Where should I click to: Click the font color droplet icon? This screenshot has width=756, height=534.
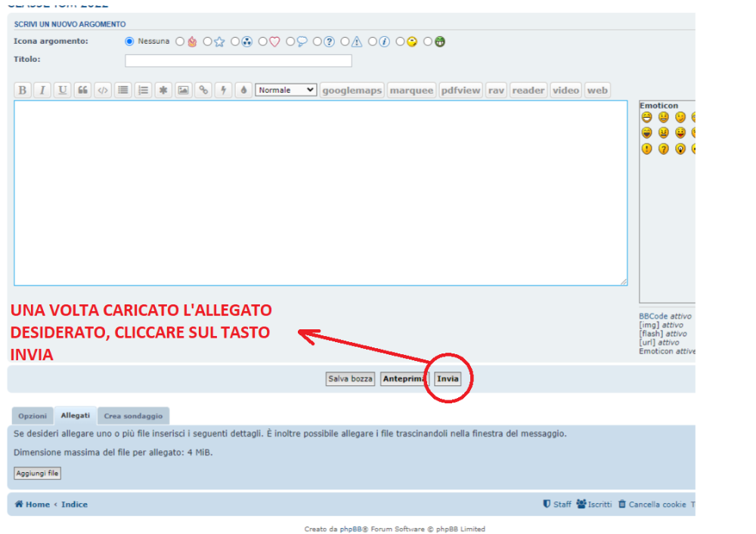[243, 91]
